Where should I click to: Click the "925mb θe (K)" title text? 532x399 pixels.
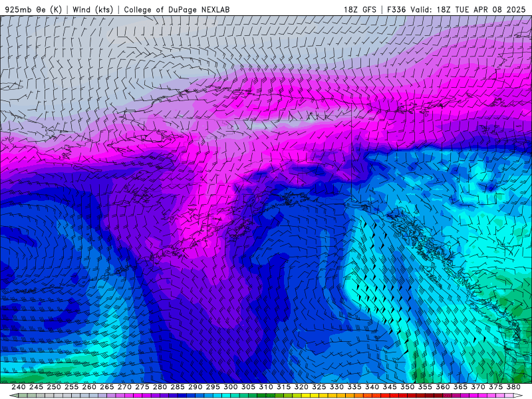pos(33,9)
